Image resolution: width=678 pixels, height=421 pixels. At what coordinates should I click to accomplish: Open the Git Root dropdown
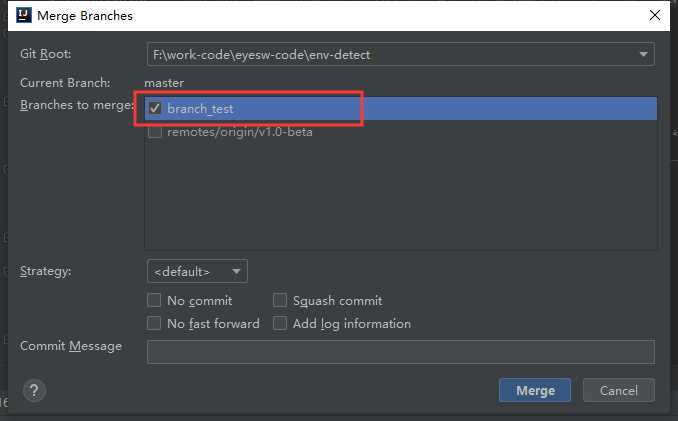[x=400, y=54]
